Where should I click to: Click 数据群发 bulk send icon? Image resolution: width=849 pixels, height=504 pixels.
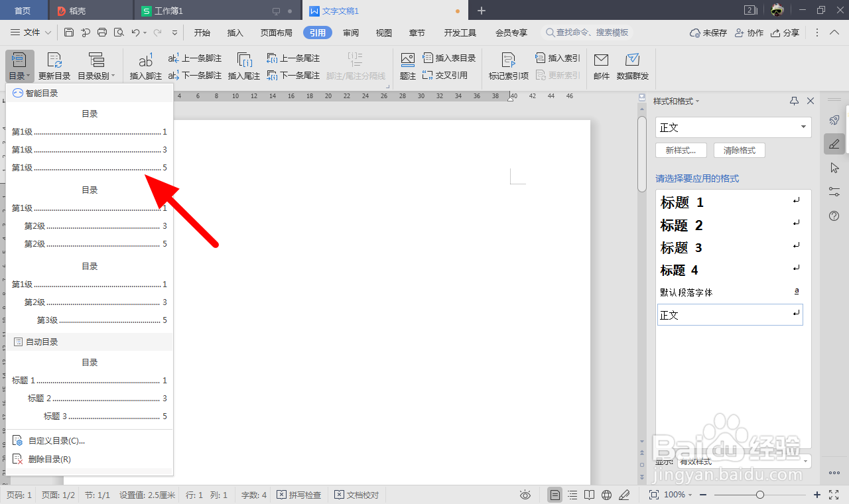[633, 67]
